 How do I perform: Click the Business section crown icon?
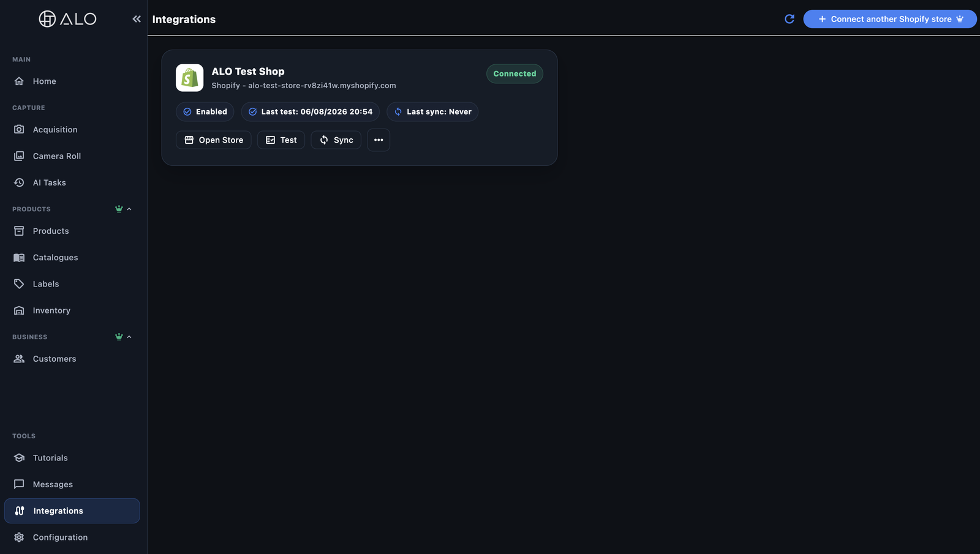[119, 337]
